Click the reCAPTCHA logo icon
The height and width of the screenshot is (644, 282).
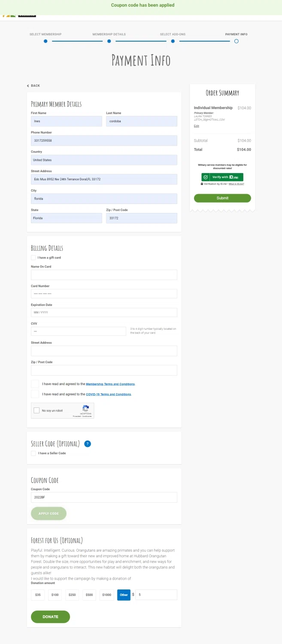point(86,408)
